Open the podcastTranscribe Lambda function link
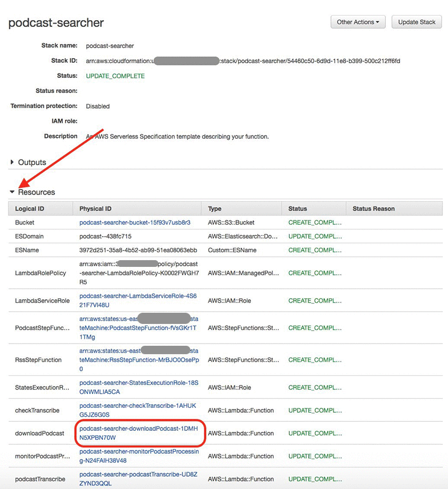 click(138, 479)
